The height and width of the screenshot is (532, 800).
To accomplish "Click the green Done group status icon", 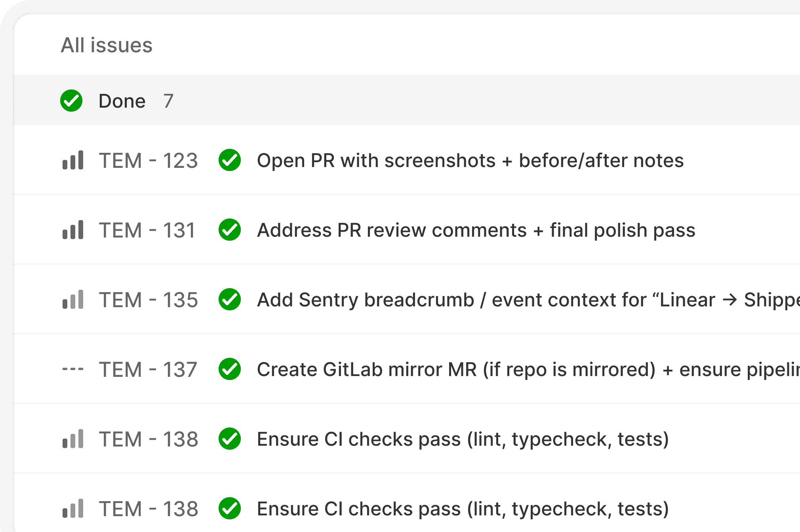I will [x=71, y=101].
